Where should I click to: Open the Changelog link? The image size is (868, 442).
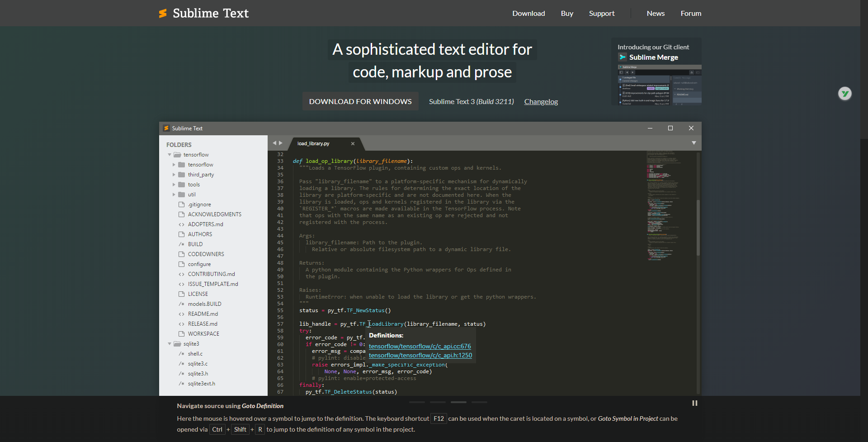point(541,102)
